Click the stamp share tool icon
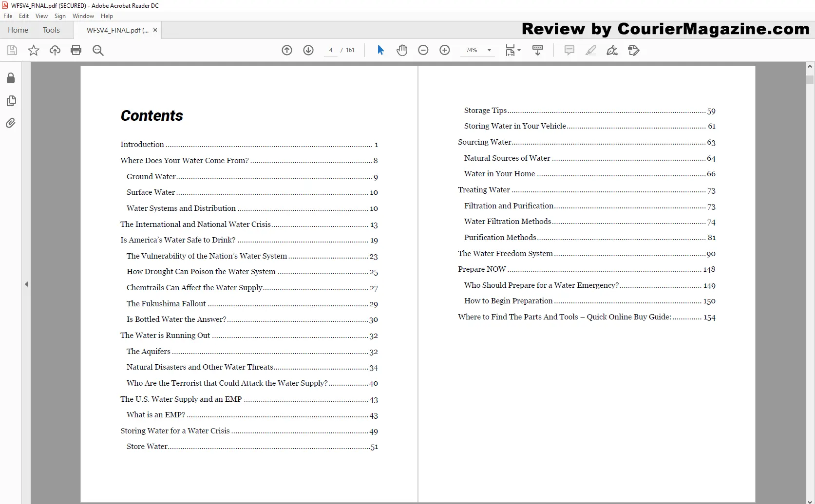The image size is (815, 504). (634, 50)
